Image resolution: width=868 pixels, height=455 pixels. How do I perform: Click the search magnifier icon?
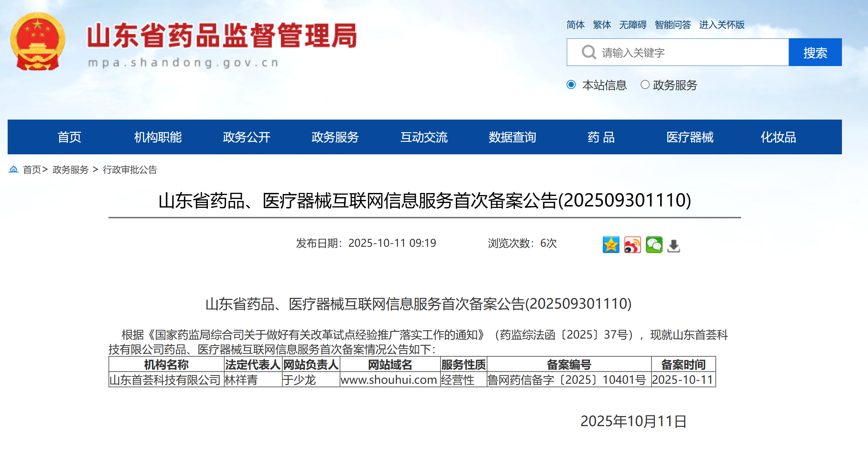(x=589, y=52)
